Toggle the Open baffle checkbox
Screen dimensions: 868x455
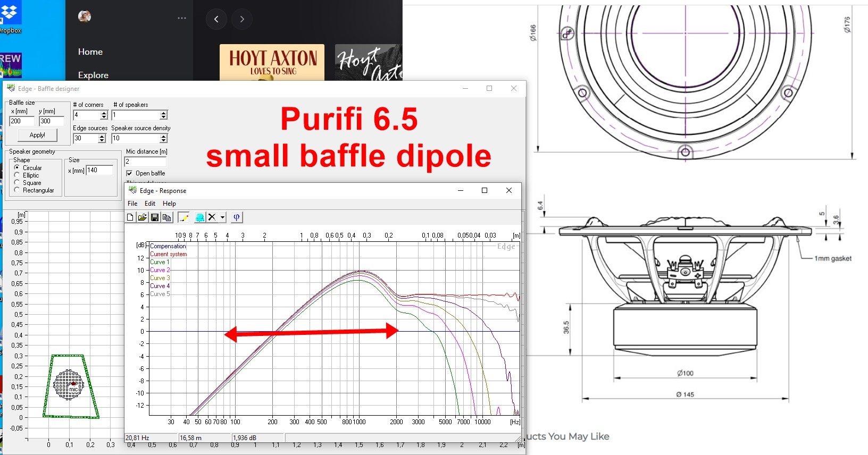(129, 173)
